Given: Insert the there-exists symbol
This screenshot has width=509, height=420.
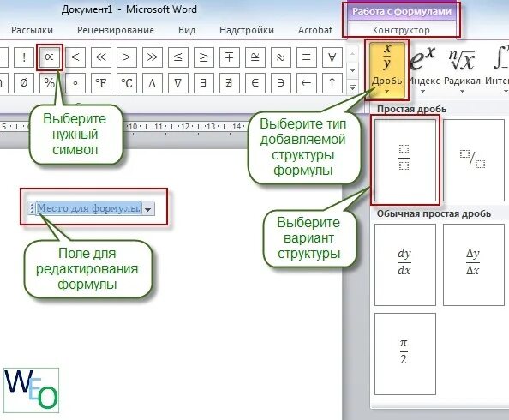Looking at the screenshot, I should pyautogui.click(x=204, y=83).
